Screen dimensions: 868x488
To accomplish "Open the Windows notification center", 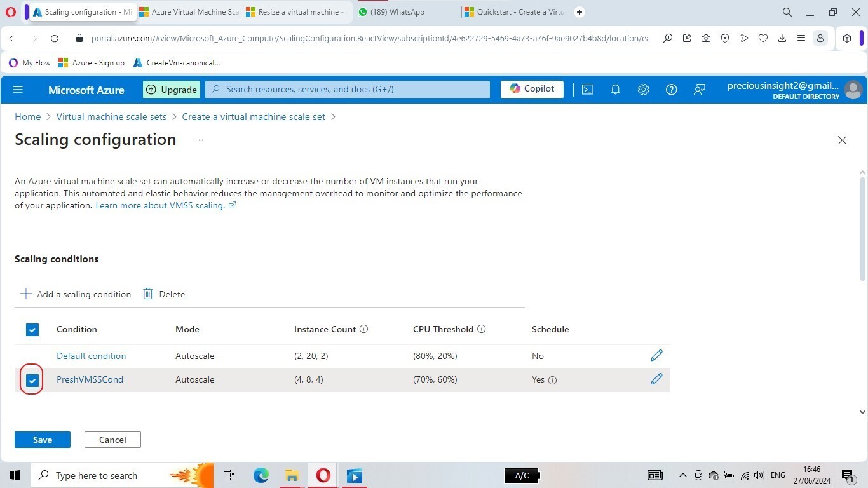I will tap(848, 475).
